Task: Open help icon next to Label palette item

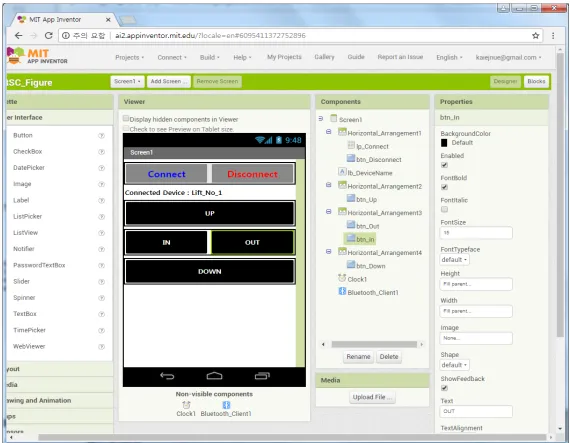Action: [x=101, y=200]
